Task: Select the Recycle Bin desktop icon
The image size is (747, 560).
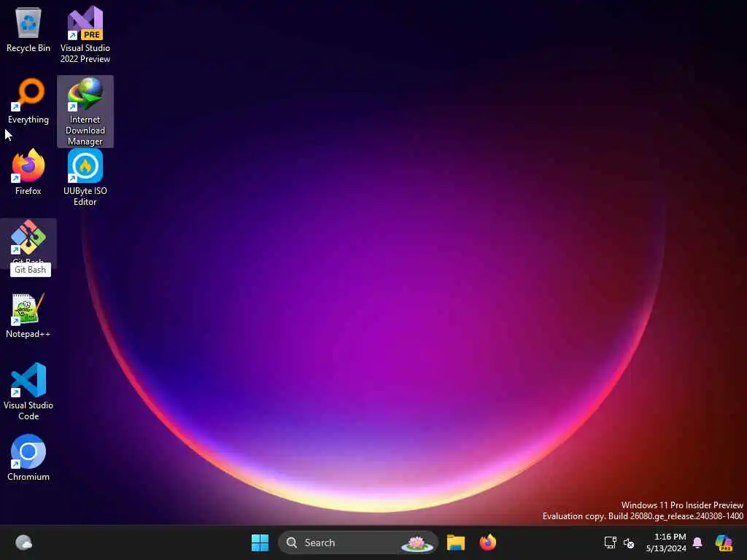Action: pyautogui.click(x=28, y=29)
